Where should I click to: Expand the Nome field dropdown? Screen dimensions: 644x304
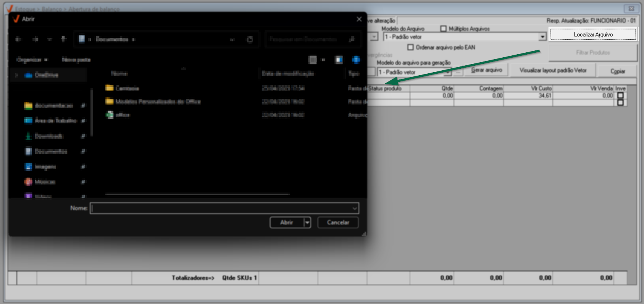(355, 208)
